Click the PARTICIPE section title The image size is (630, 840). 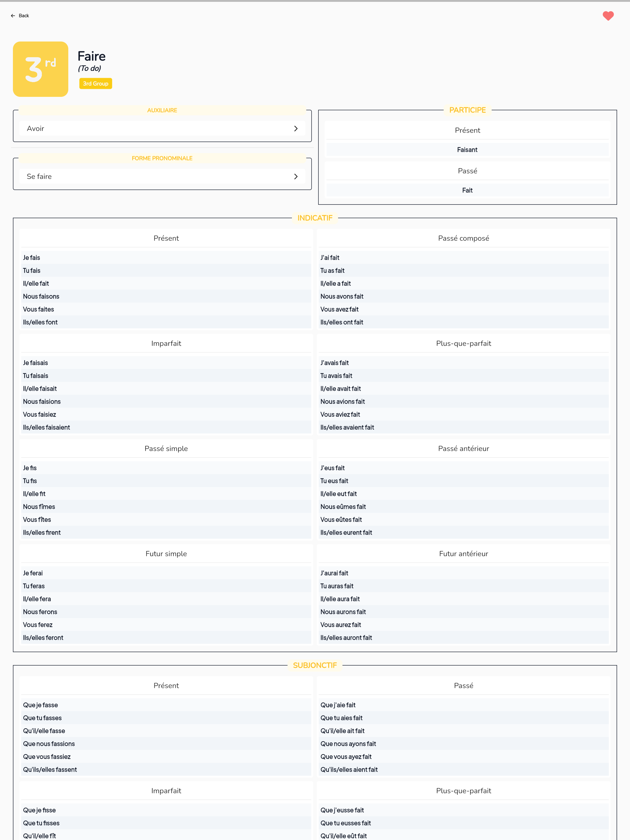coord(467,110)
